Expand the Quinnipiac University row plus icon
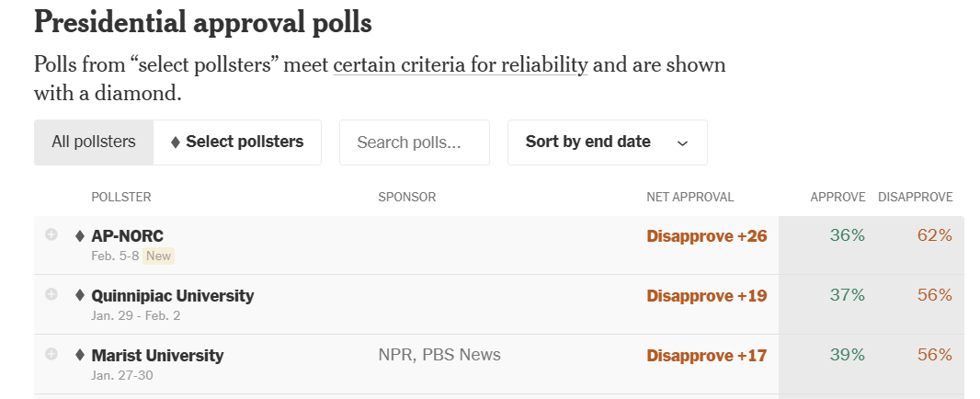Image resolution: width=980 pixels, height=399 pixels. pyautogui.click(x=51, y=294)
